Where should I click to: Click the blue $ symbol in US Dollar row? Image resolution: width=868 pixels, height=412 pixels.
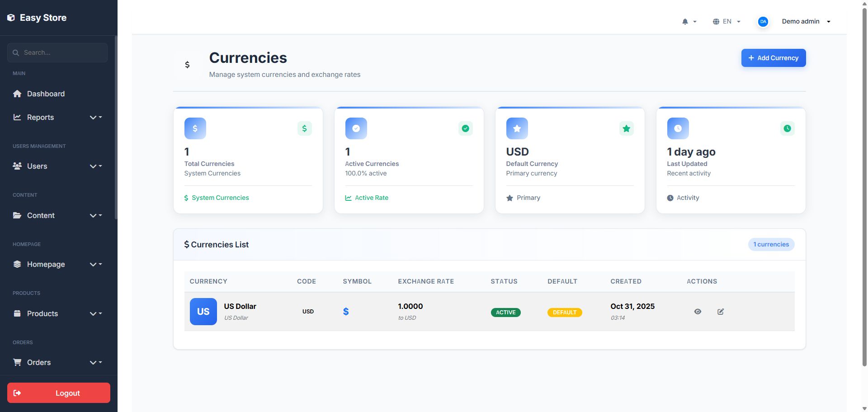tap(346, 312)
